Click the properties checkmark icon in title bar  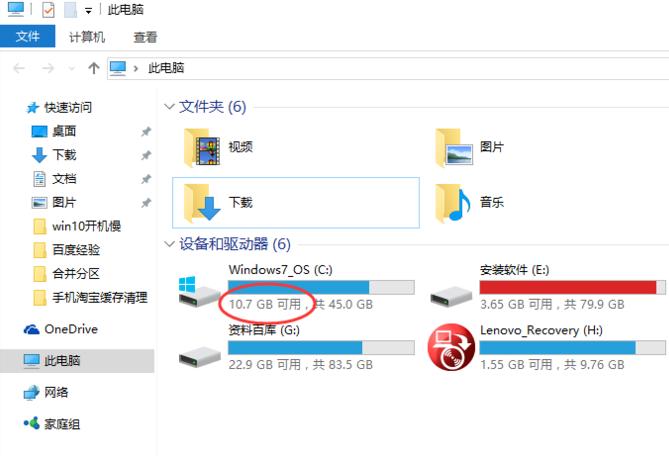click(x=49, y=10)
